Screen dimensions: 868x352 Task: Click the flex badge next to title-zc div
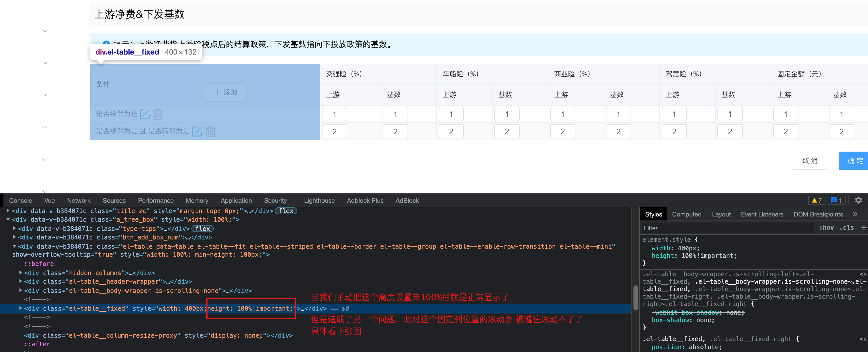286,211
